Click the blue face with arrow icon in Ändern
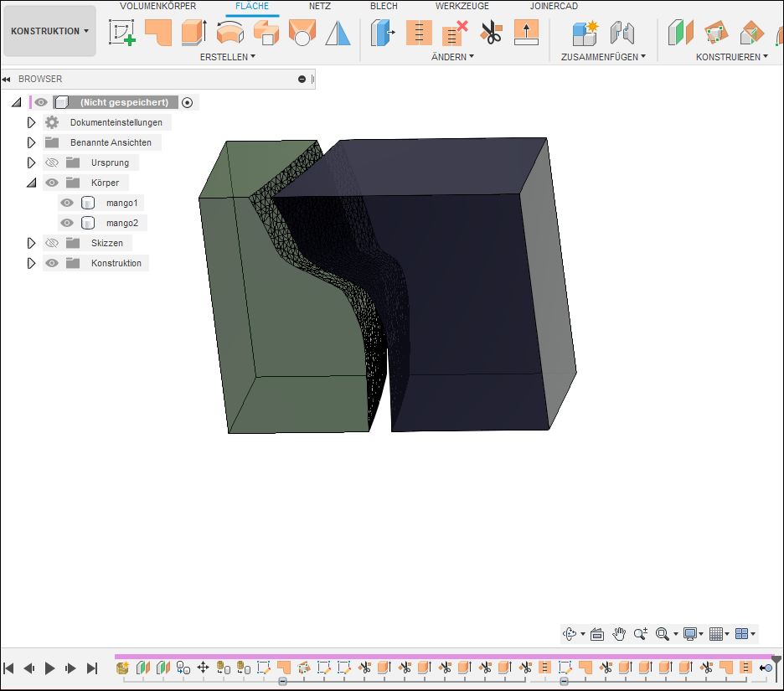The width and height of the screenshot is (784, 691). pyautogui.click(x=383, y=33)
